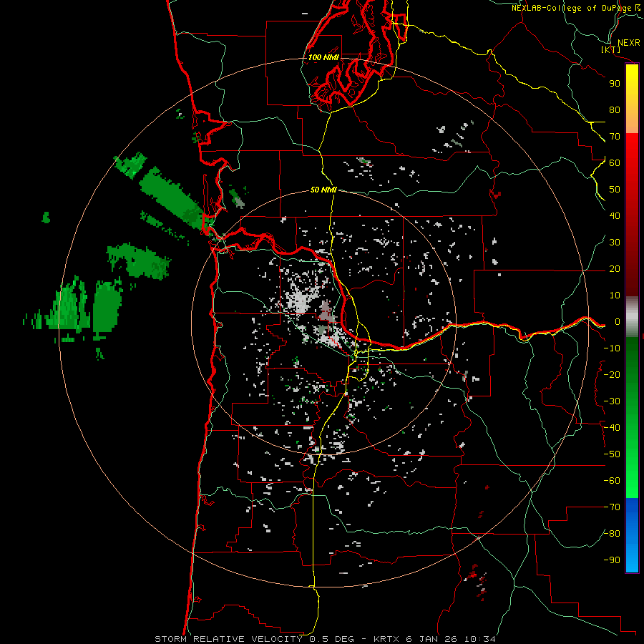Select the -80 value on velocity scale
This screenshot has width=644, height=644.
[612, 534]
